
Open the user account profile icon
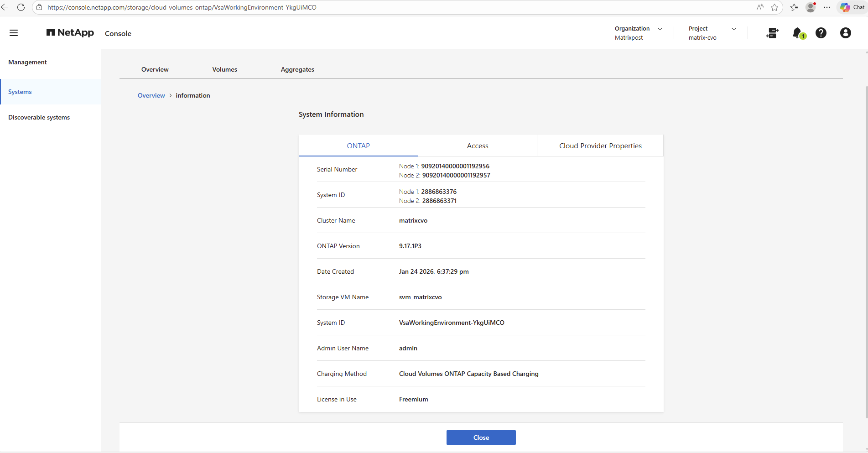click(x=845, y=33)
